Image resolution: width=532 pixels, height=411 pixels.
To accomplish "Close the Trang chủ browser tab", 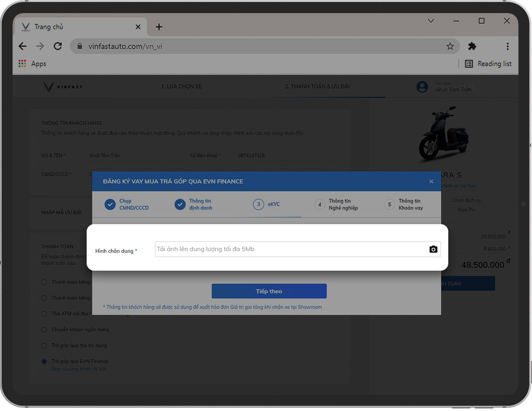I will pos(138,27).
